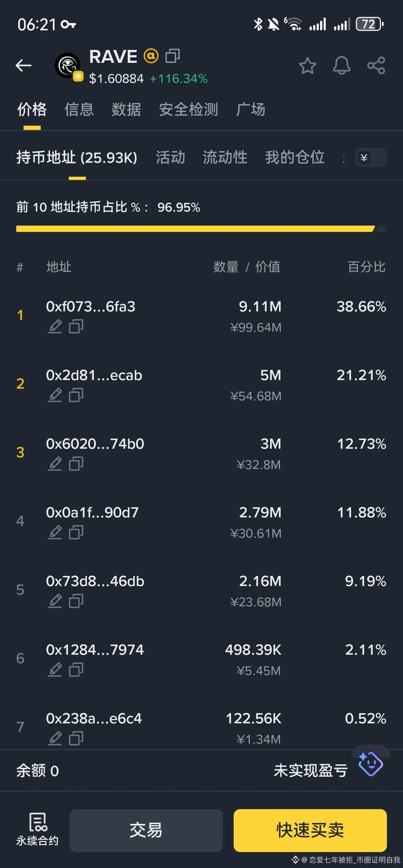
Task: Edit label for address 0xf073...6fa3
Action: pos(55,326)
